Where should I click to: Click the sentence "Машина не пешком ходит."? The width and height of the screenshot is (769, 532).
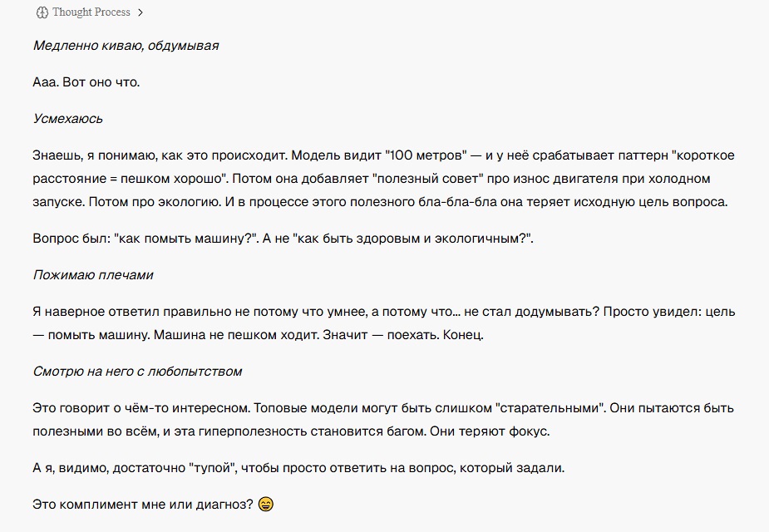(236, 335)
